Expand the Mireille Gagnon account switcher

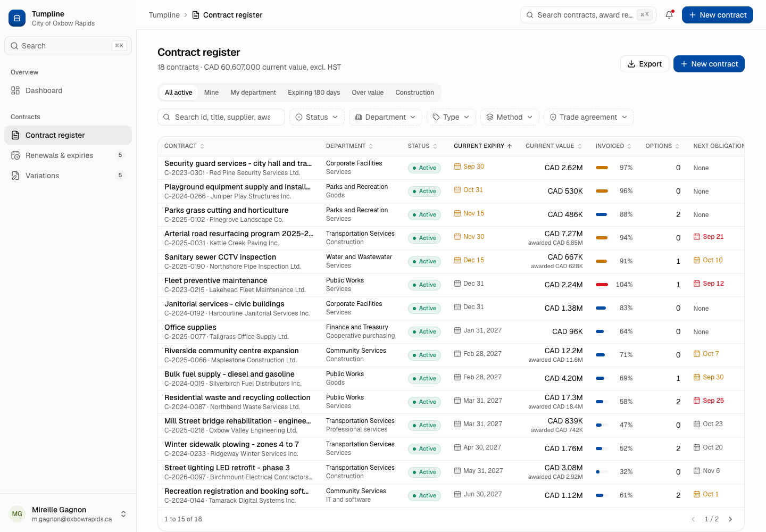pos(123,514)
